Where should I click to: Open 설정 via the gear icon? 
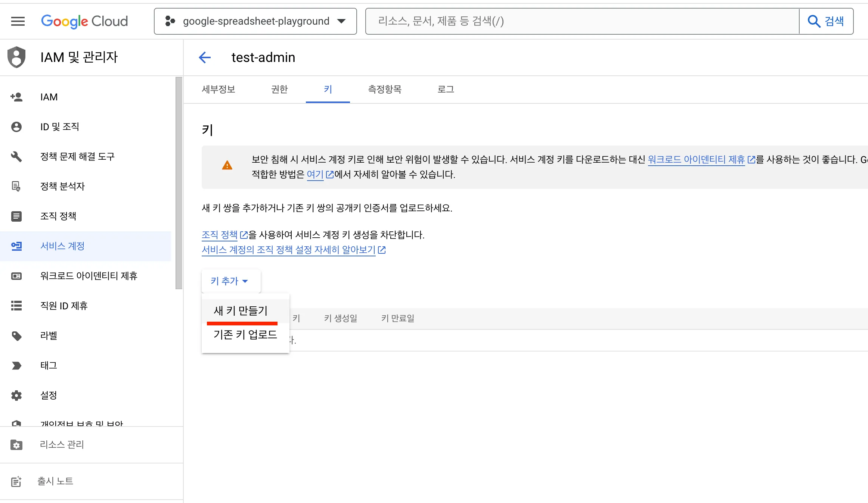(16, 395)
